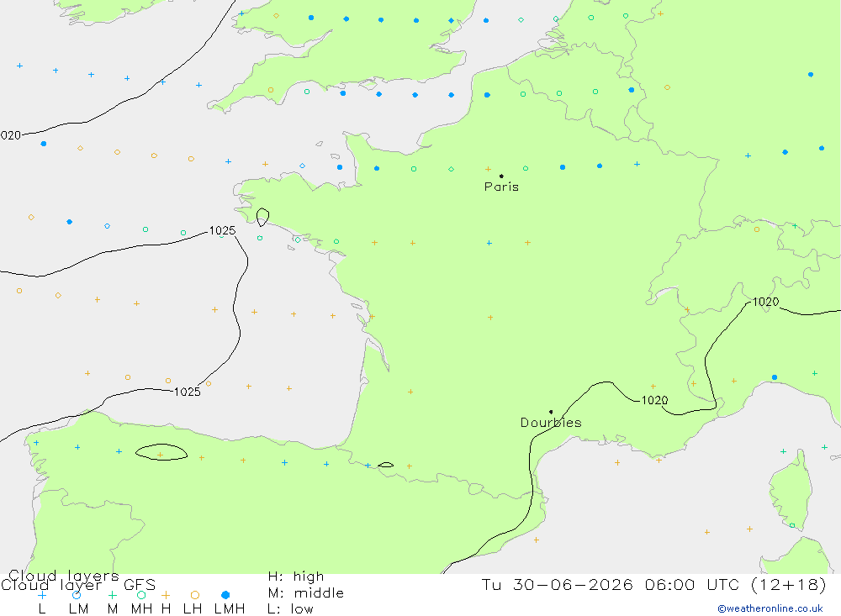Click the 1020 isobar label east of Dourbies
841x616 pixels.
click(x=655, y=401)
